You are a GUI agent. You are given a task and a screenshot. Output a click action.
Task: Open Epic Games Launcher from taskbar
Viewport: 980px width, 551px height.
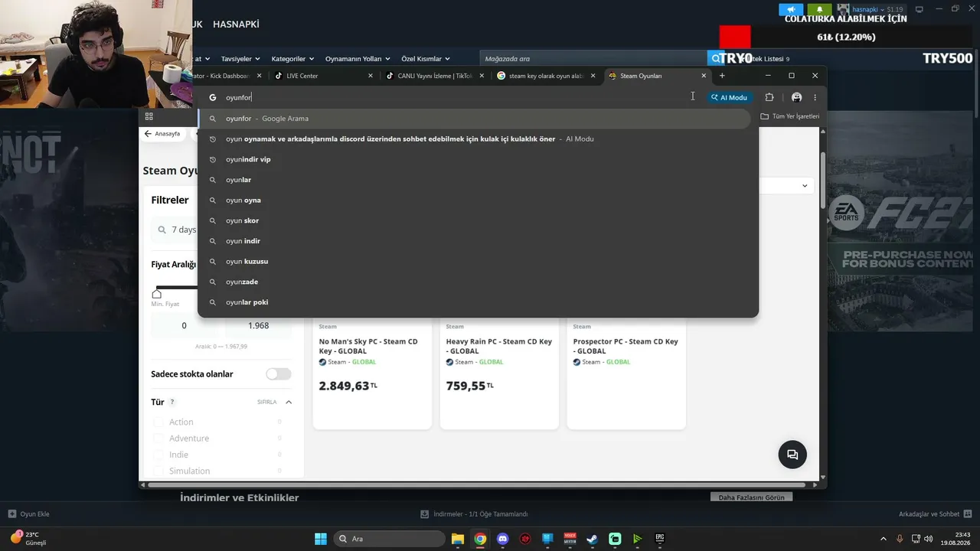[660, 539]
